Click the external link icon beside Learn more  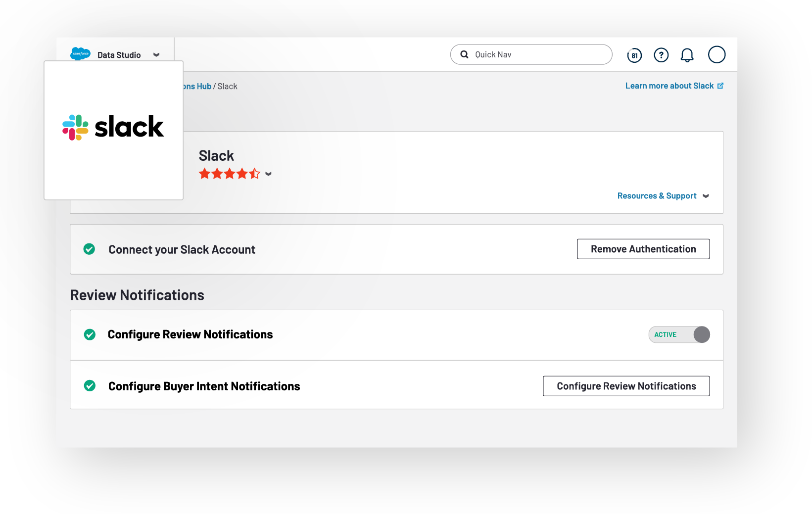coord(720,86)
